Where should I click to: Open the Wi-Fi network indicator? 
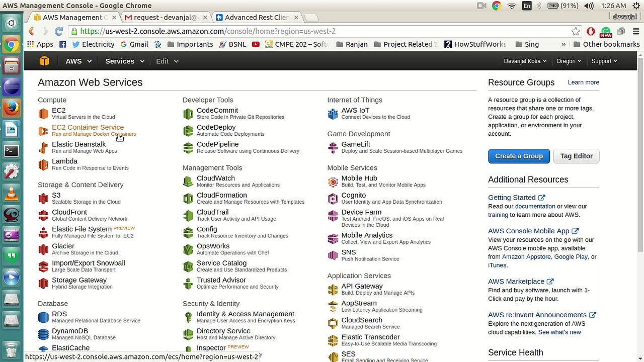(x=512, y=6)
